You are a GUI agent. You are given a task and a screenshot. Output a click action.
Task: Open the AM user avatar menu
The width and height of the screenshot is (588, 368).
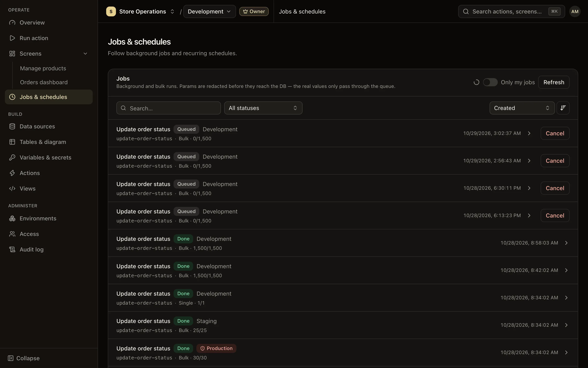click(x=575, y=11)
